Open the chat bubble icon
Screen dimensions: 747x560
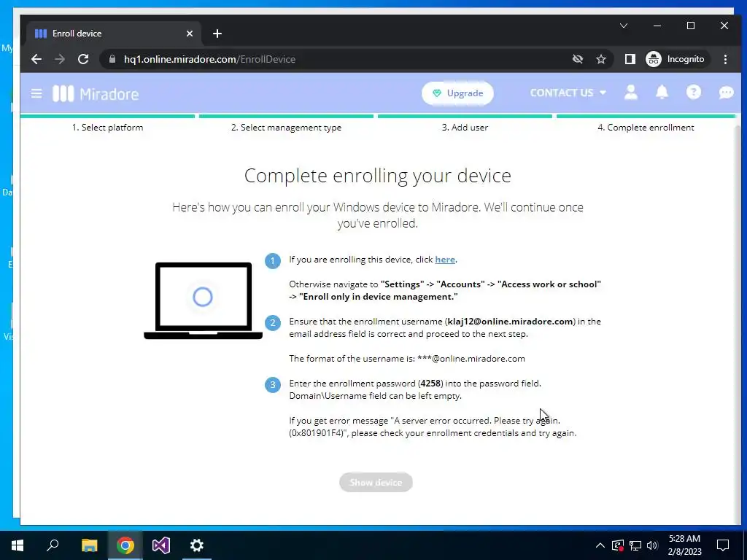point(726,93)
